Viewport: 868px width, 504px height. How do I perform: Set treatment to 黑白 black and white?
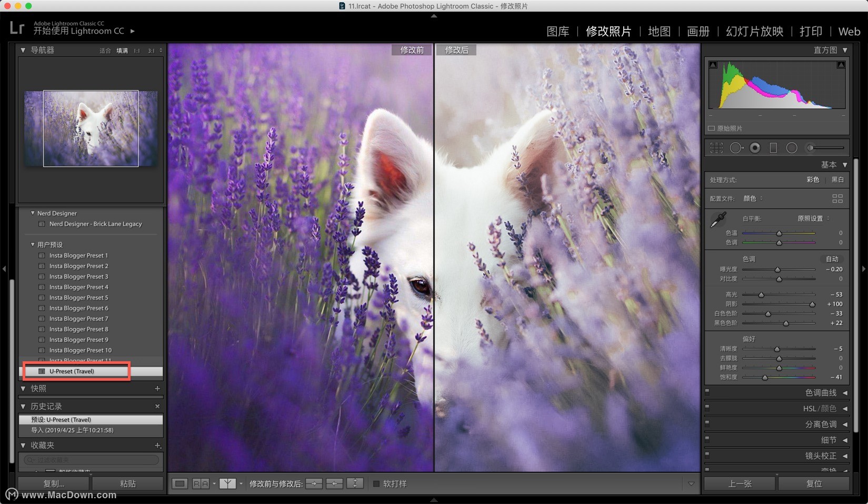837,180
